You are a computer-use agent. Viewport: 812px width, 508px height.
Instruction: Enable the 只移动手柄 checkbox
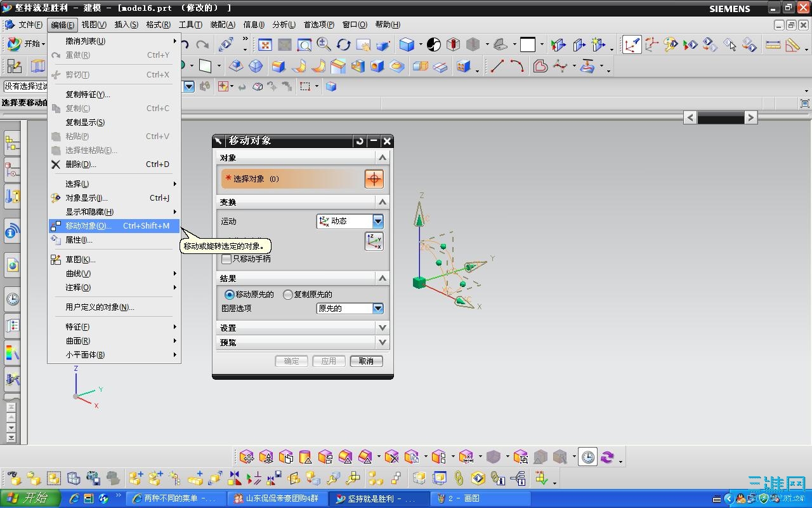coord(226,259)
